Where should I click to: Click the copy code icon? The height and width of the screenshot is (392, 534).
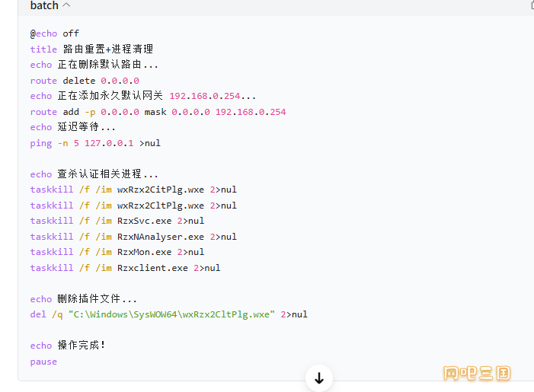(532, 5)
